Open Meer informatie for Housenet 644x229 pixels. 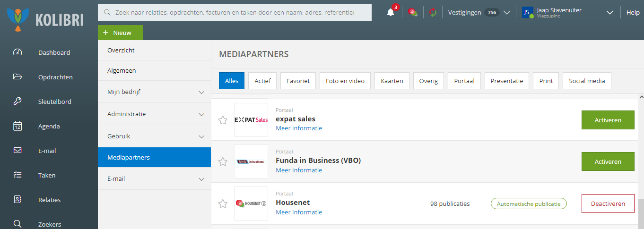pos(299,212)
